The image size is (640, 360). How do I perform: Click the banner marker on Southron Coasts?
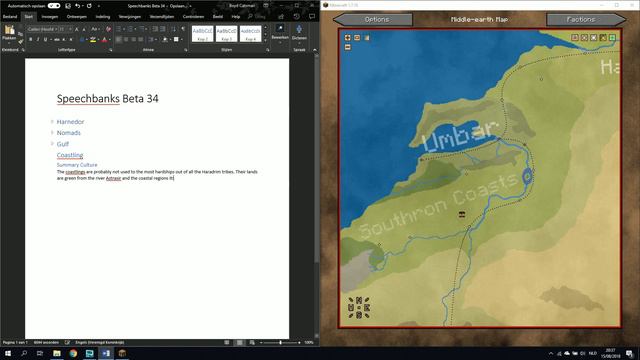(462, 214)
